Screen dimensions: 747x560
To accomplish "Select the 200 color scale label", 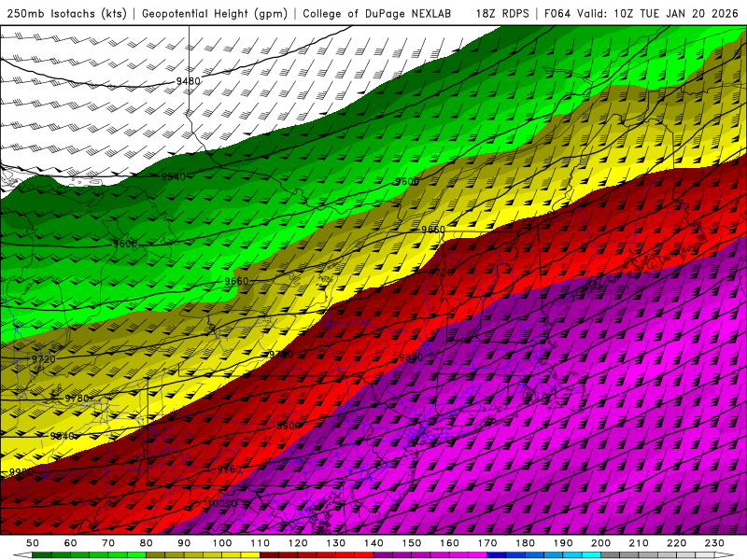I will point(600,543).
